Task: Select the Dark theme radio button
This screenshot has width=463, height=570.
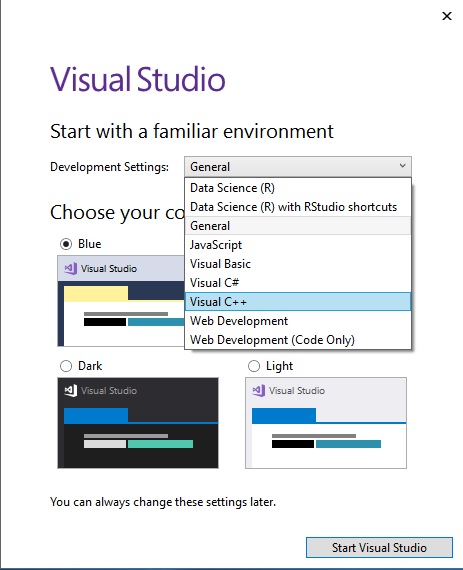Action: click(66, 366)
